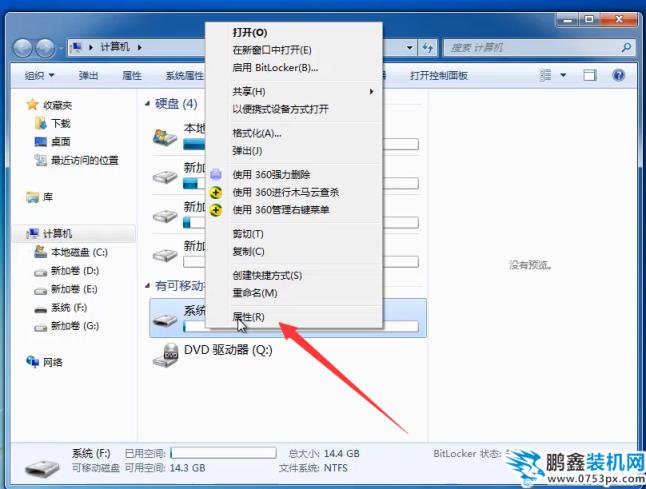Select 新加卷 (E:) in navigation tree
The height and width of the screenshot is (489, 646).
(x=74, y=289)
